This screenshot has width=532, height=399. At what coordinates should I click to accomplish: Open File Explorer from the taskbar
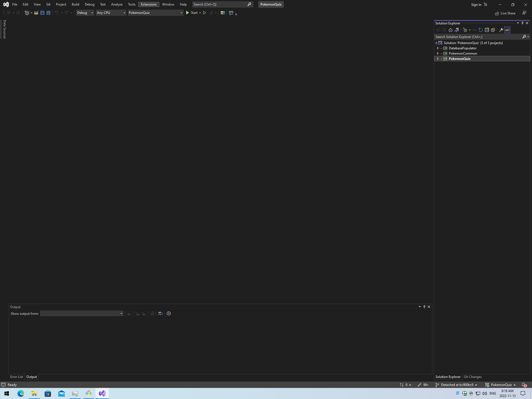[x=34, y=393]
